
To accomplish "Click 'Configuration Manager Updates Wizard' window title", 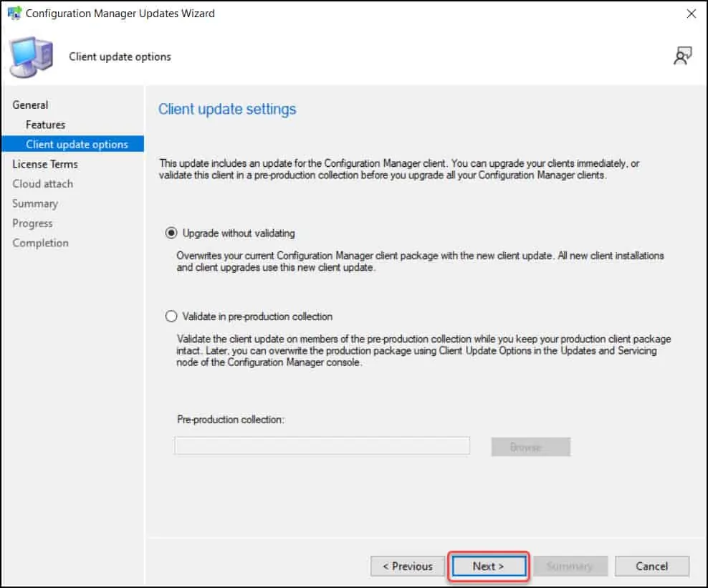I will pyautogui.click(x=120, y=14).
